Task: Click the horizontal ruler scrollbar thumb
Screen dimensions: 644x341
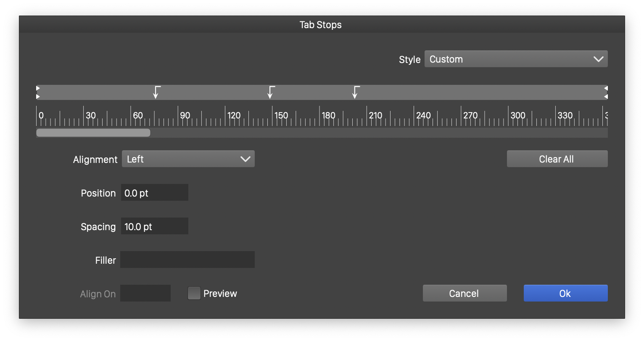Action: coord(93,133)
